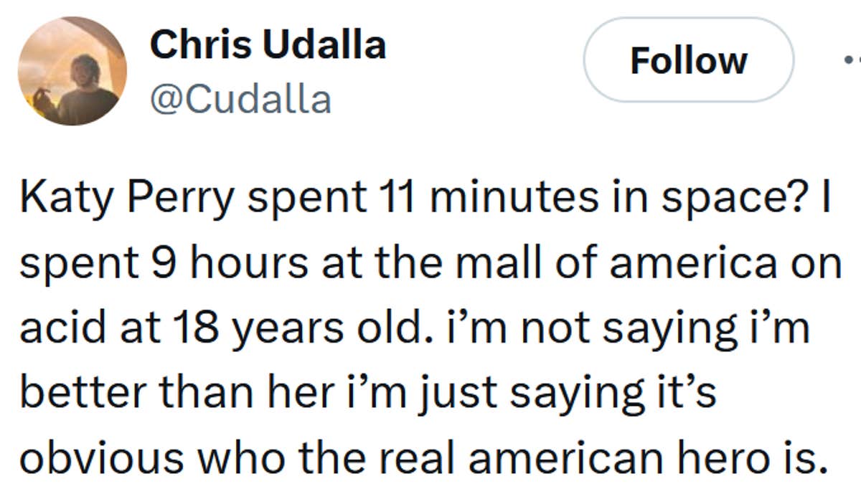The image size is (861, 504).
Task: Open the more options ellipsis icon
Action: (x=852, y=62)
